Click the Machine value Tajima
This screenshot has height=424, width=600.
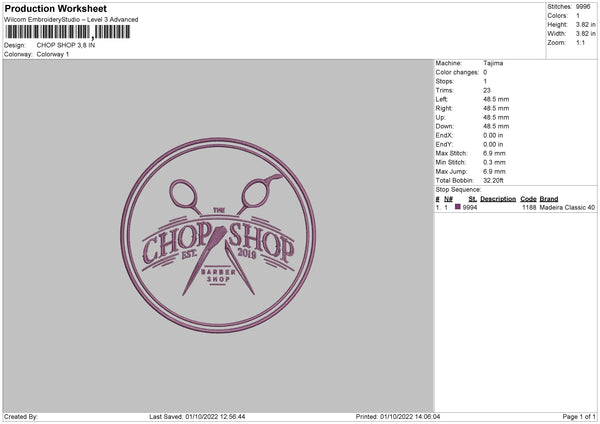(493, 63)
